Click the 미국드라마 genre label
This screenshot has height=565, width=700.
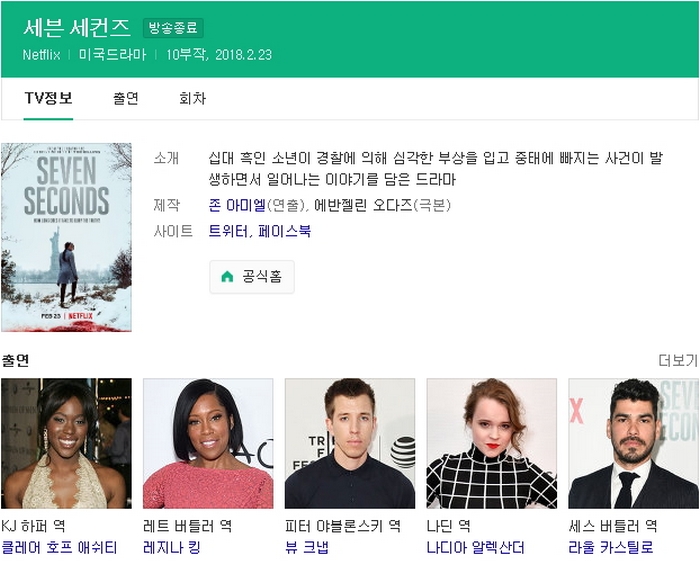(112, 55)
